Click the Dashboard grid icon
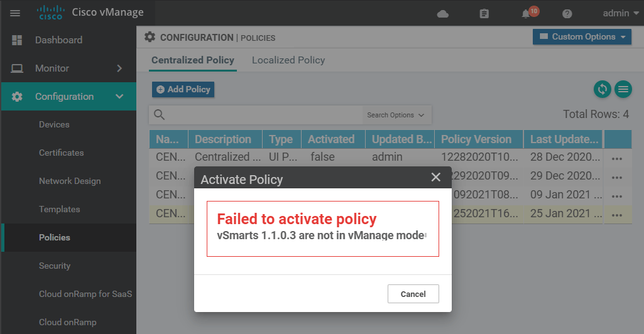 coord(17,40)
